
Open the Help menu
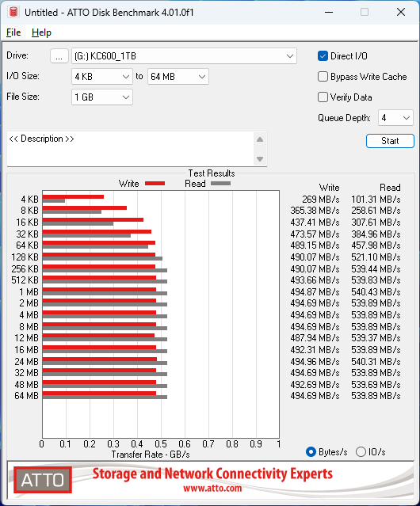point(41,32)
